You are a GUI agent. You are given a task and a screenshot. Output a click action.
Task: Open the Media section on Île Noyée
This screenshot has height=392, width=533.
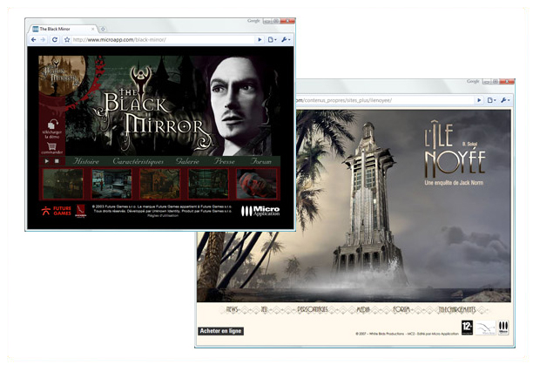click(x=362, y=309)
